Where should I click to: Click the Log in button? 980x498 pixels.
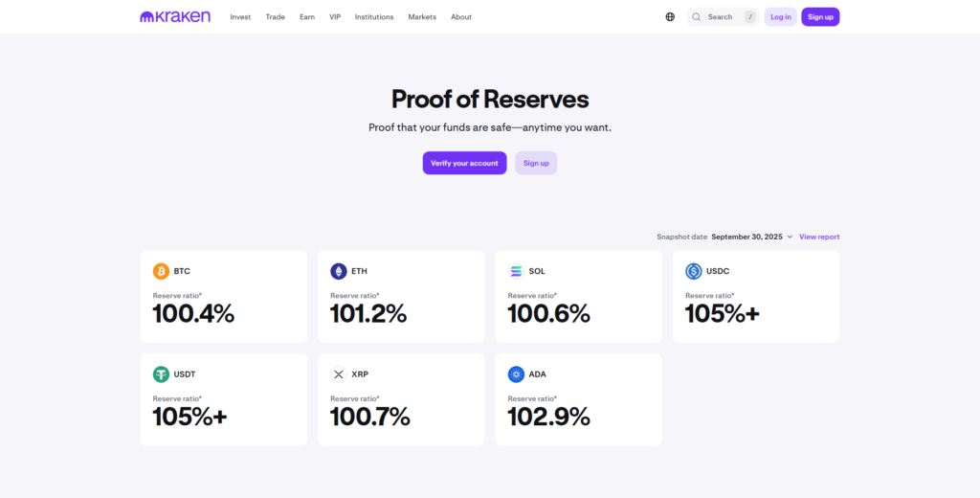click(781, 17)
